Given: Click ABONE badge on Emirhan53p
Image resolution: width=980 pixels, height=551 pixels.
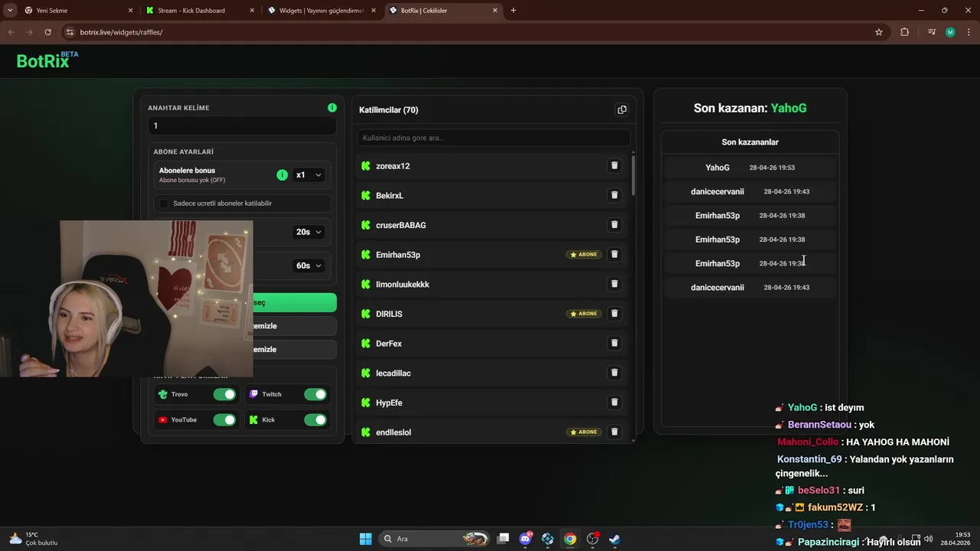Looking at the screenshot, I should pyautogui.click(x=583, y=254).
